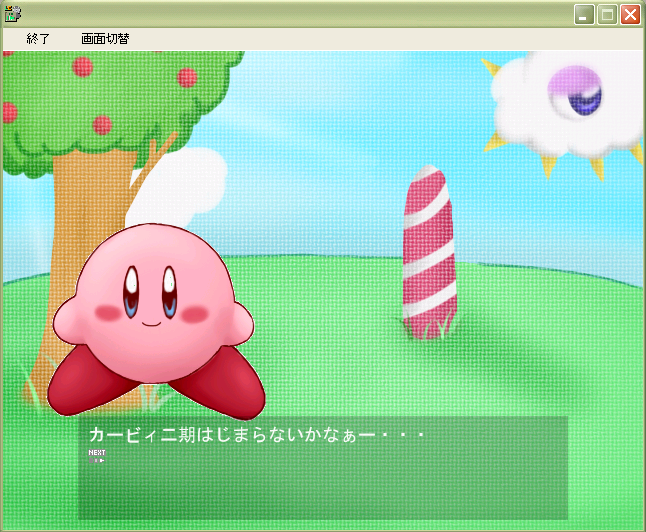Screen dimensions: 646x532
Task: Click the pink Kirby character
Action: (x=156, y=321)
